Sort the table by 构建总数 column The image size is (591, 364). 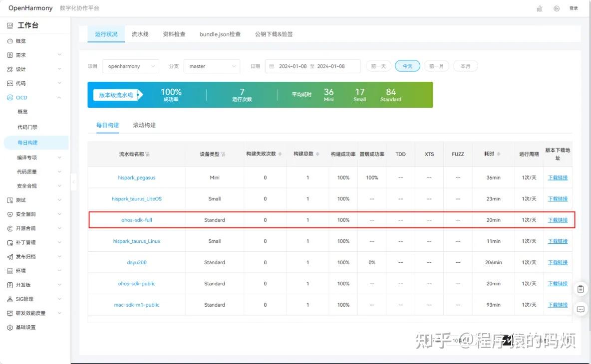318,154
